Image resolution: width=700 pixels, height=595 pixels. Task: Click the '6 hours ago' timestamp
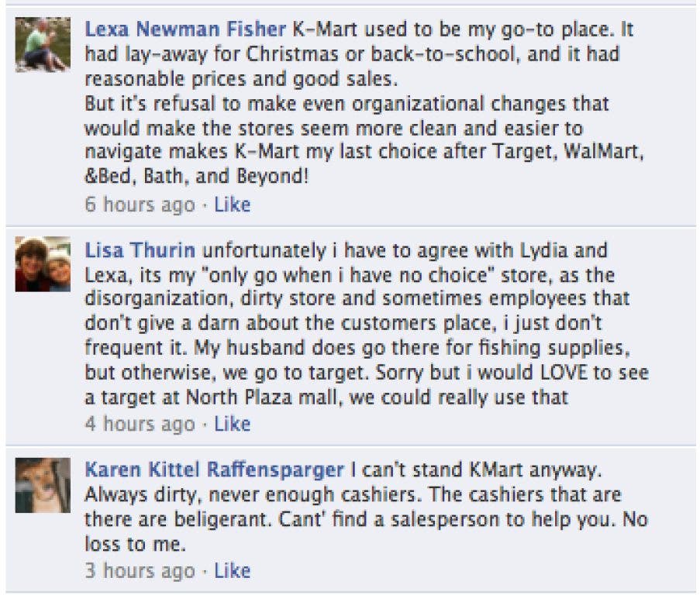[139, 205]
